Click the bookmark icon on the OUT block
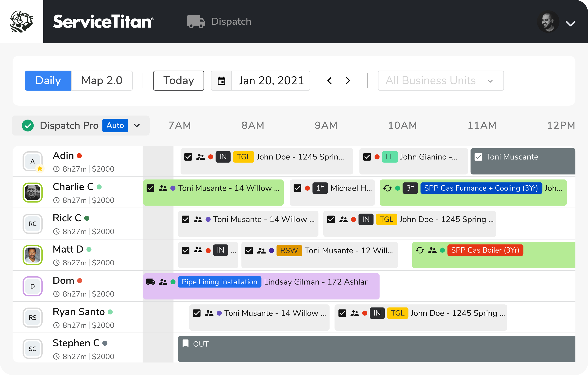 [x=186, y=343]
